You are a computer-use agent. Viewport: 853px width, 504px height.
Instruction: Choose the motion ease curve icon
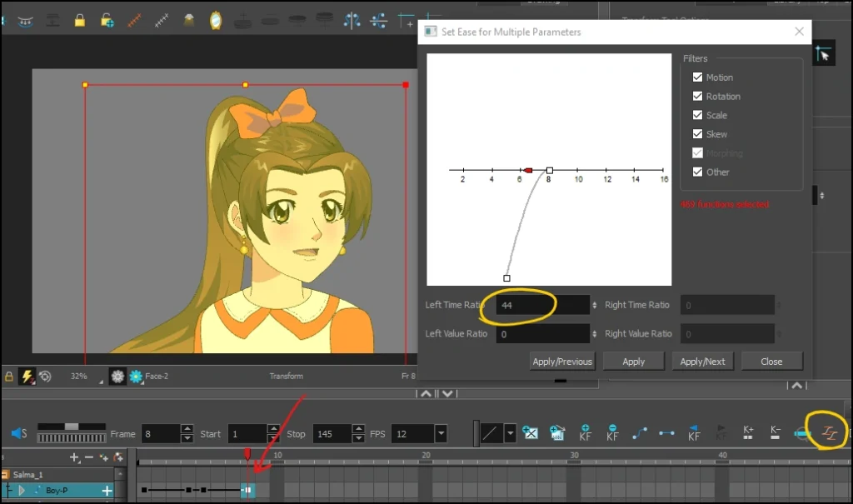click(641, 433)
